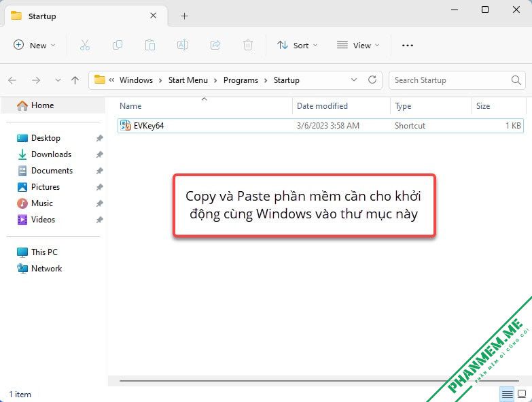Click Startup in the breadcrumb
532x402 pixels.
coord(286,80)
